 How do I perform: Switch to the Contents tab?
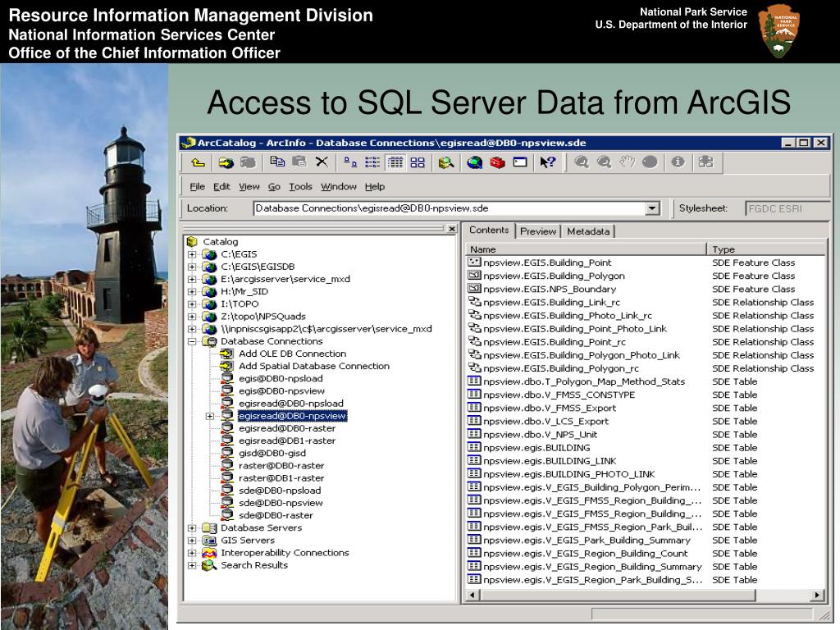click(489, 231)
